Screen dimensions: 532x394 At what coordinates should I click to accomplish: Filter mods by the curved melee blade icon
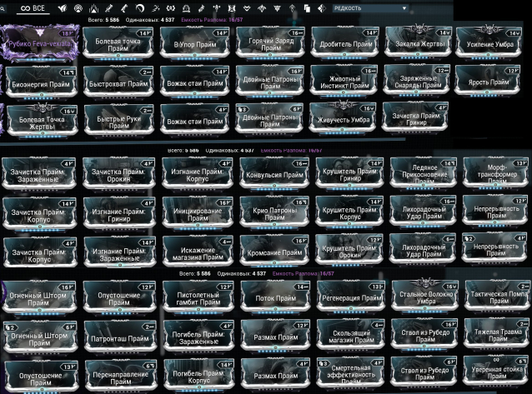tap(140, 8)
